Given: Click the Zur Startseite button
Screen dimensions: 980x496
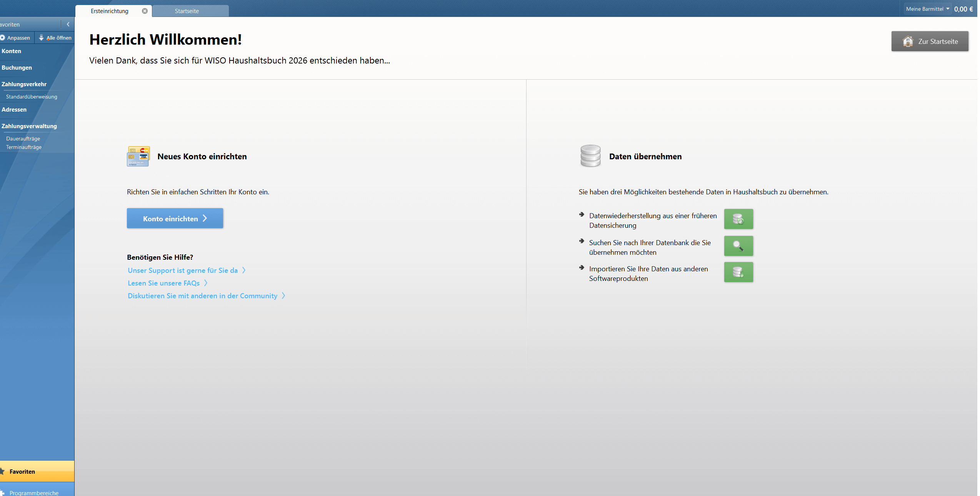Looking at the screenshot, I should [930, 41].
